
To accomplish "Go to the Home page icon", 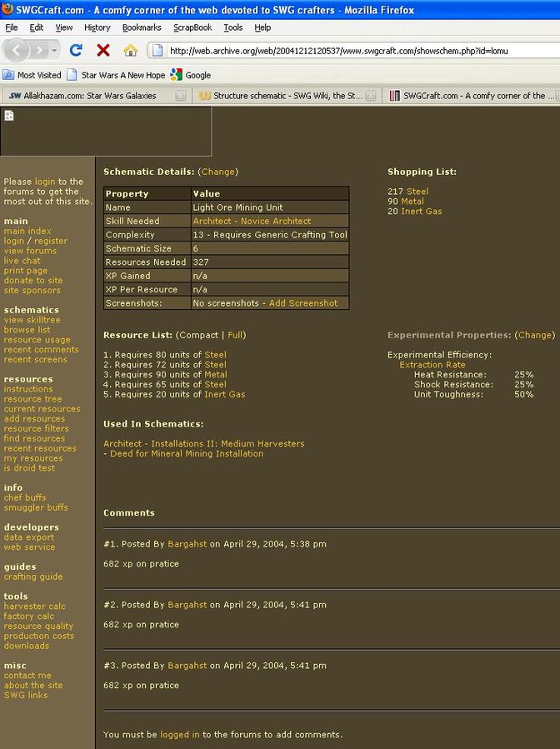I will coord(130,50).
